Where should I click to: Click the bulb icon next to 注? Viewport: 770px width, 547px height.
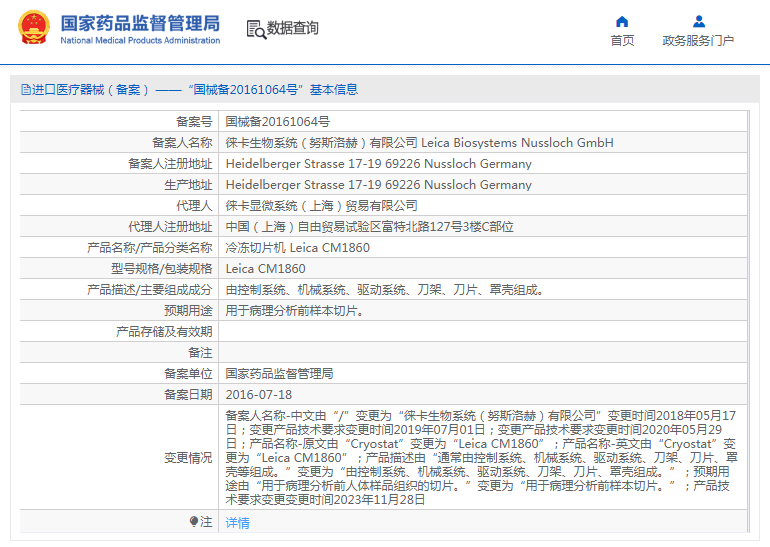[194, 521]
